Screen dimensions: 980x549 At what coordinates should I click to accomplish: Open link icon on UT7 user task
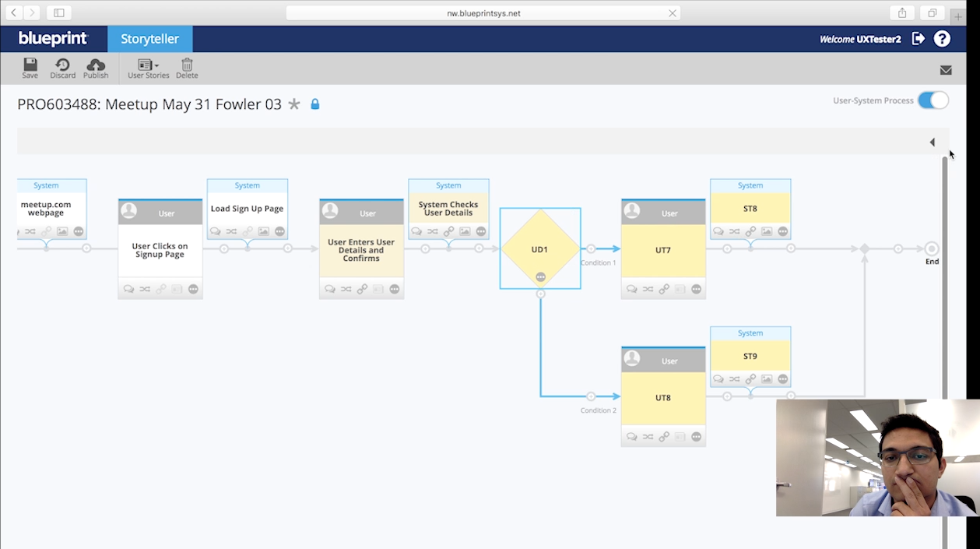pyautogui.click(x=664, y=289)
